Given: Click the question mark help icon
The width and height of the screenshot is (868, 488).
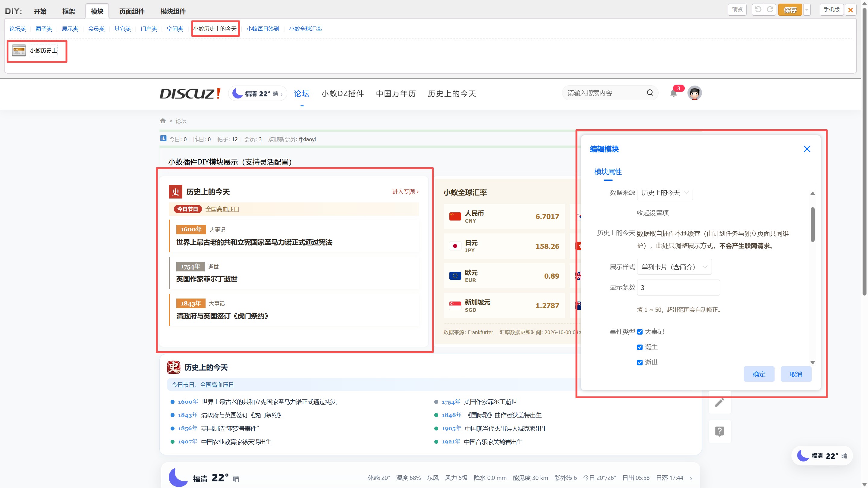Looking at the screenshot, I should pyautogui.click(x=719, y=431).
